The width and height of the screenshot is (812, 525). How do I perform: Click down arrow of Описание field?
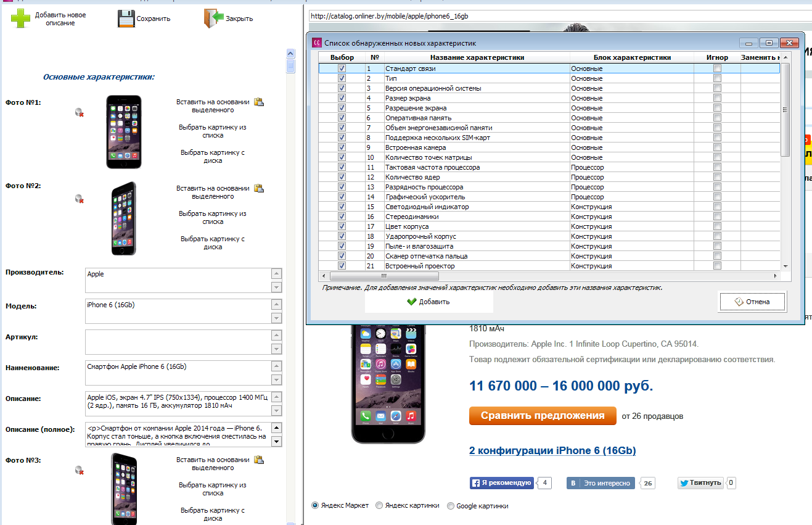tap(277, 410)
